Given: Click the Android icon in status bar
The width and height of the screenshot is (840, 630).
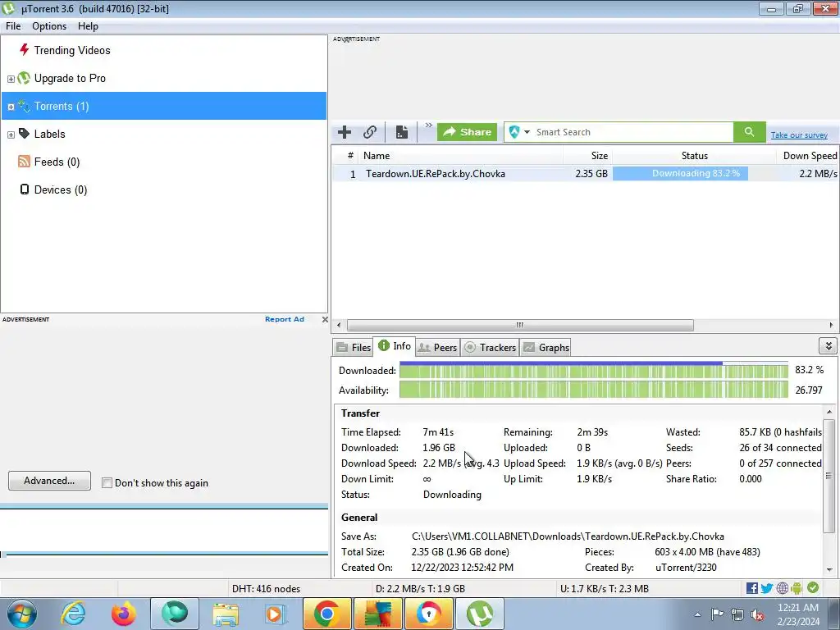Looking at the screenshot, I should coord(797,588).
